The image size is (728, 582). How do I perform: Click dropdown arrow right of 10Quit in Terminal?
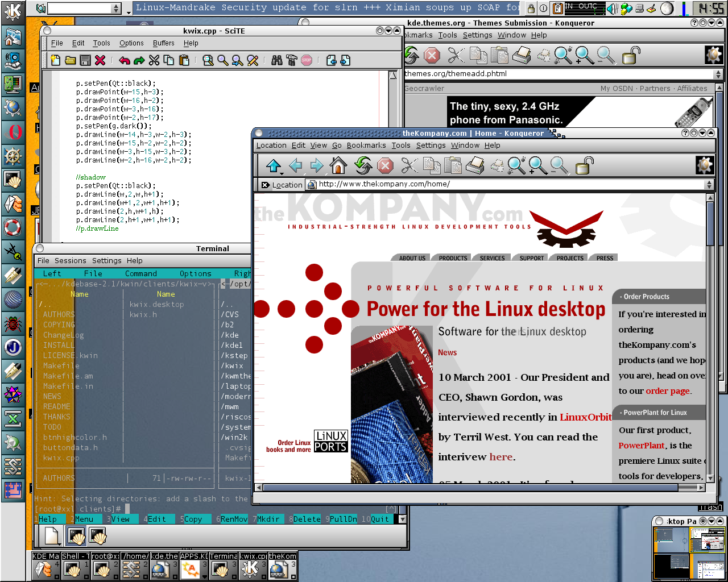point(402,519)
